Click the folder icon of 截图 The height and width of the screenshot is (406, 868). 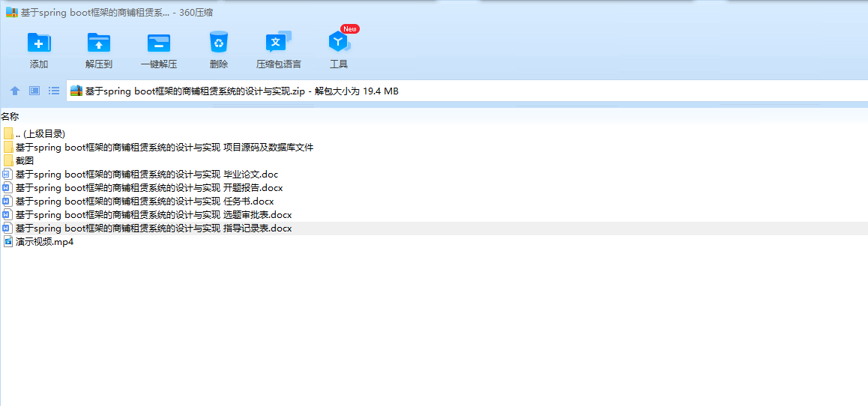click(7, 160)
